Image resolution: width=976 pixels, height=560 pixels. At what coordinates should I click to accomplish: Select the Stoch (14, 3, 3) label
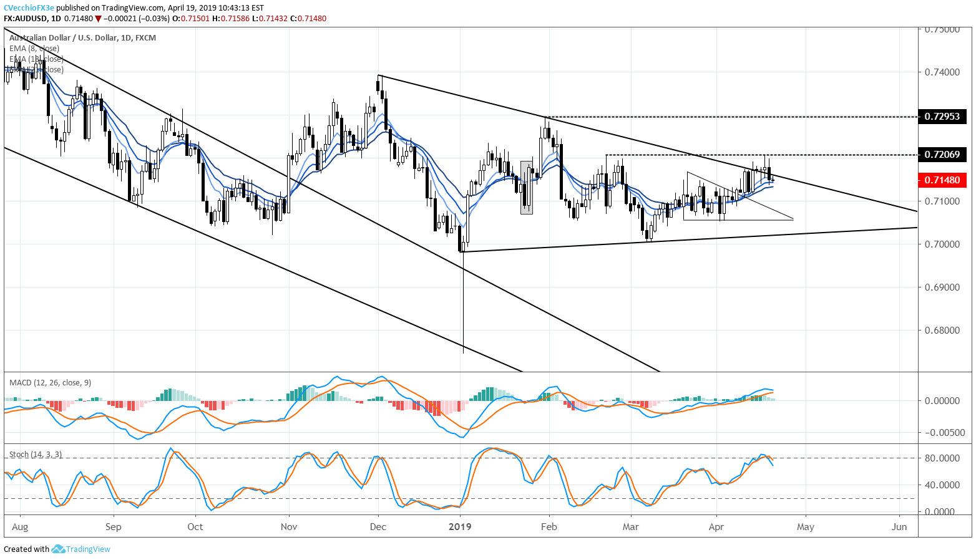(36, 455)
